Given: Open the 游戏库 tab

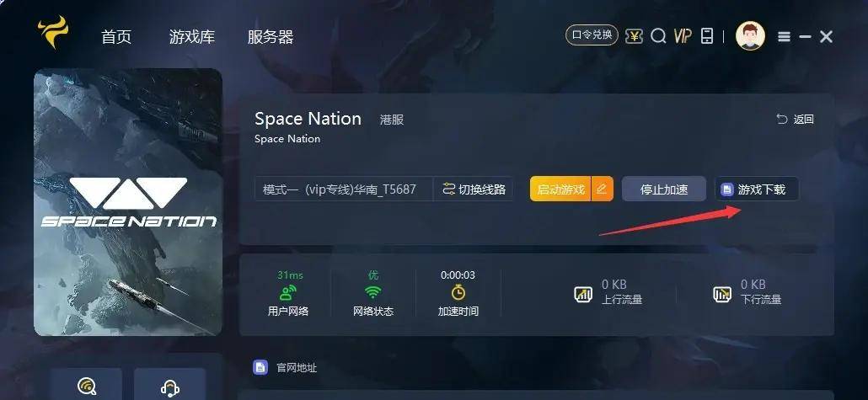Looking at the screenshot, I should [x=191, y=37].
